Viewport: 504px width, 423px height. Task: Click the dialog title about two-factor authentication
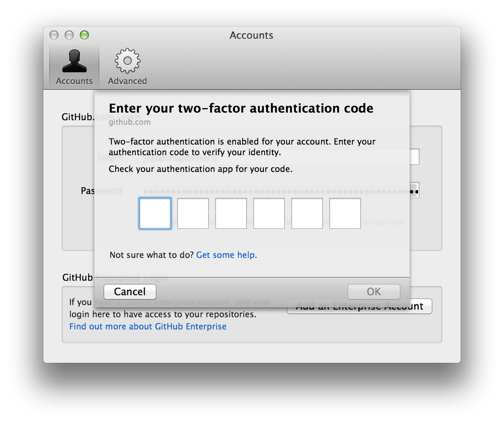pyautogui.click(x=241, y=108)
